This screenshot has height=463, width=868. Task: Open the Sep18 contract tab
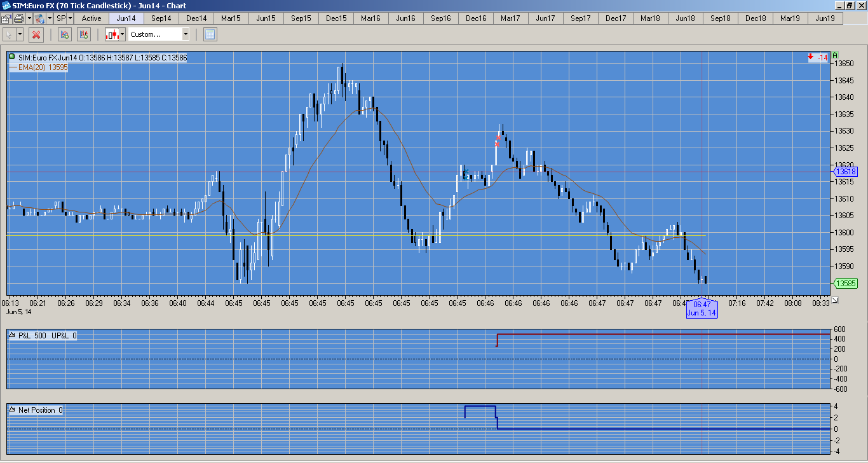point(721,18)
